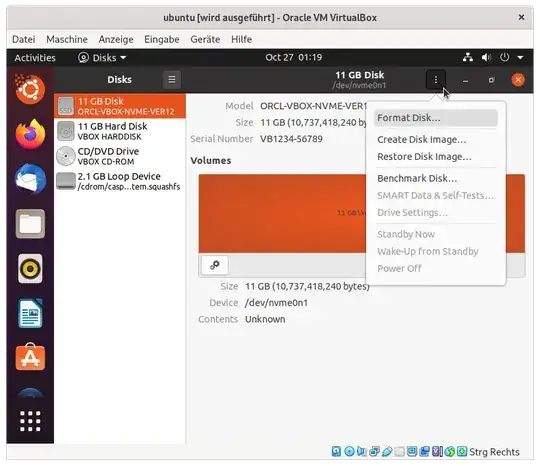
Task: Choose Restore Disk Image... menu entry
Action: coord(436,157)
